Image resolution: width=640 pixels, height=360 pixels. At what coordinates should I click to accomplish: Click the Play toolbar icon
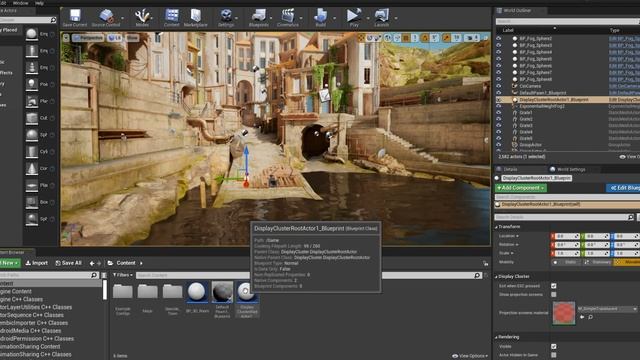coord(353,18)
